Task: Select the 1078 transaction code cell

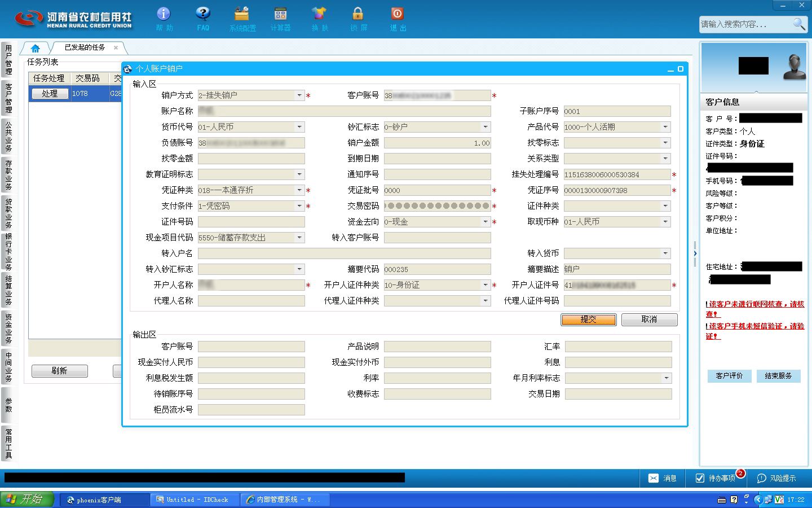Action: point(89,94)
